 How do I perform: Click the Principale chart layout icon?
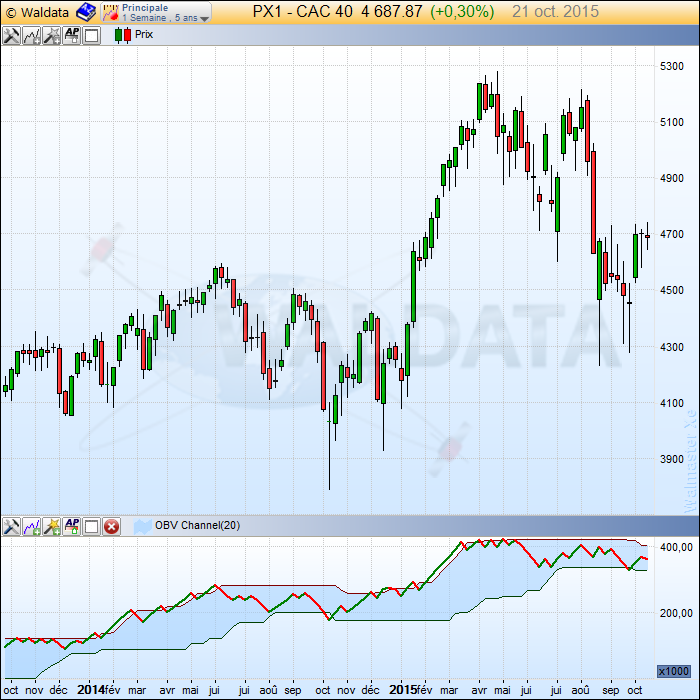pyautogui.click(x=110, y=12)
